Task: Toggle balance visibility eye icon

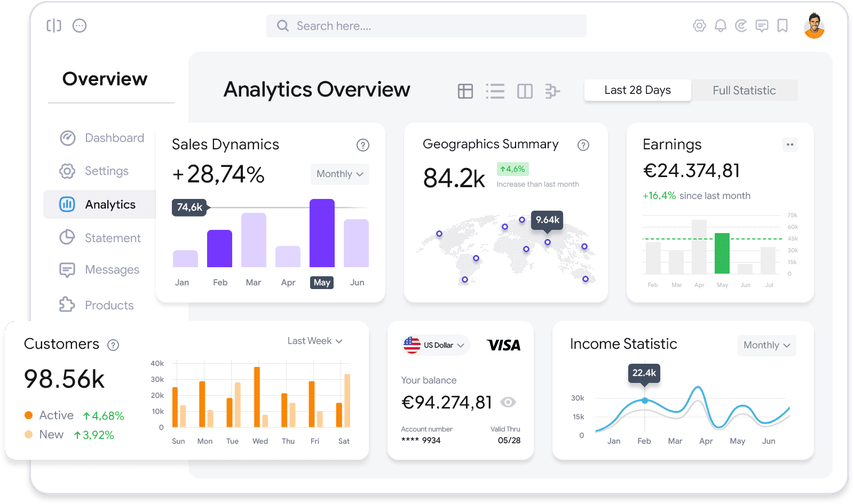Action: (508, 402)
